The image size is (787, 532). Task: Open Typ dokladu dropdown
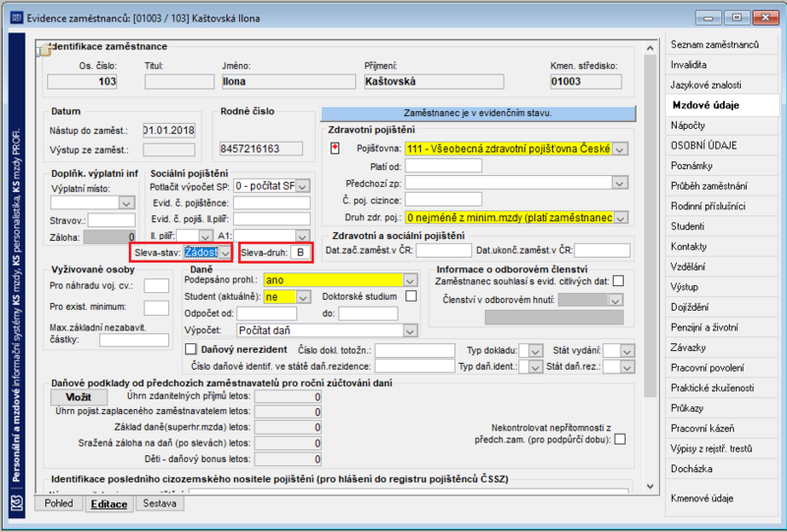click(535, 351)
